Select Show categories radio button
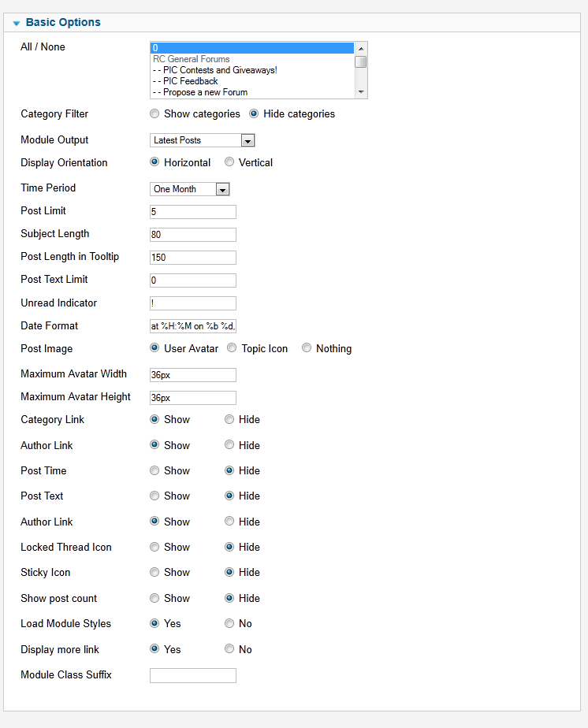Viewport: 588px width, 728px height. tap(154, 114)
